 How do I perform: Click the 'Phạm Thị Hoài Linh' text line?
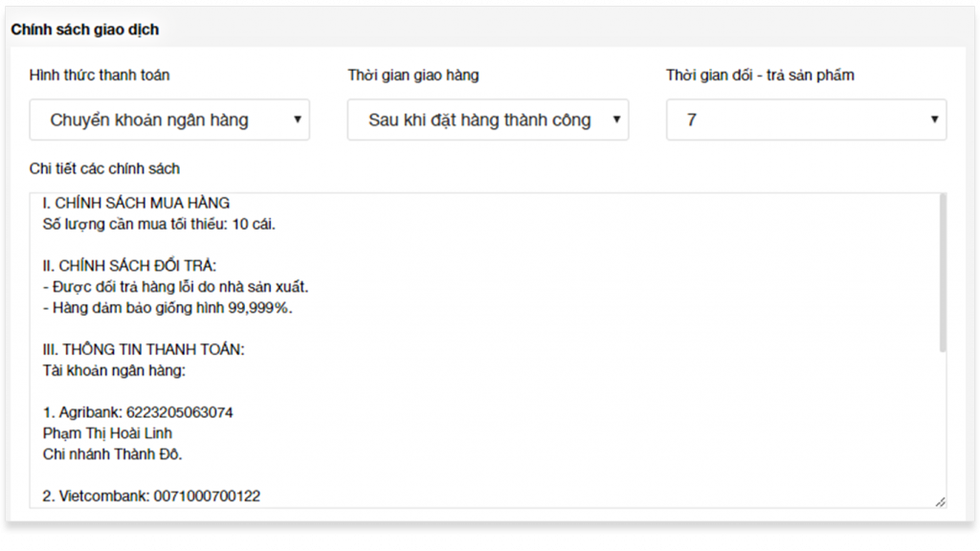point(107,433)
